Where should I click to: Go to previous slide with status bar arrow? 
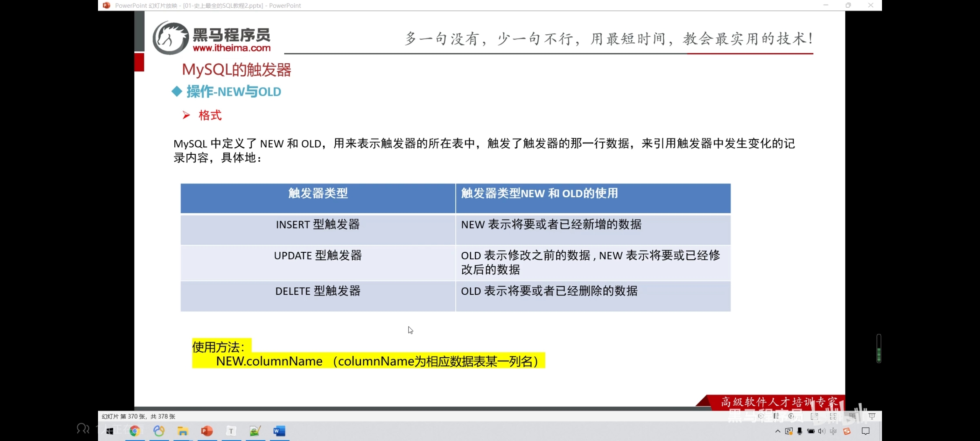click(x=761, y=416)
